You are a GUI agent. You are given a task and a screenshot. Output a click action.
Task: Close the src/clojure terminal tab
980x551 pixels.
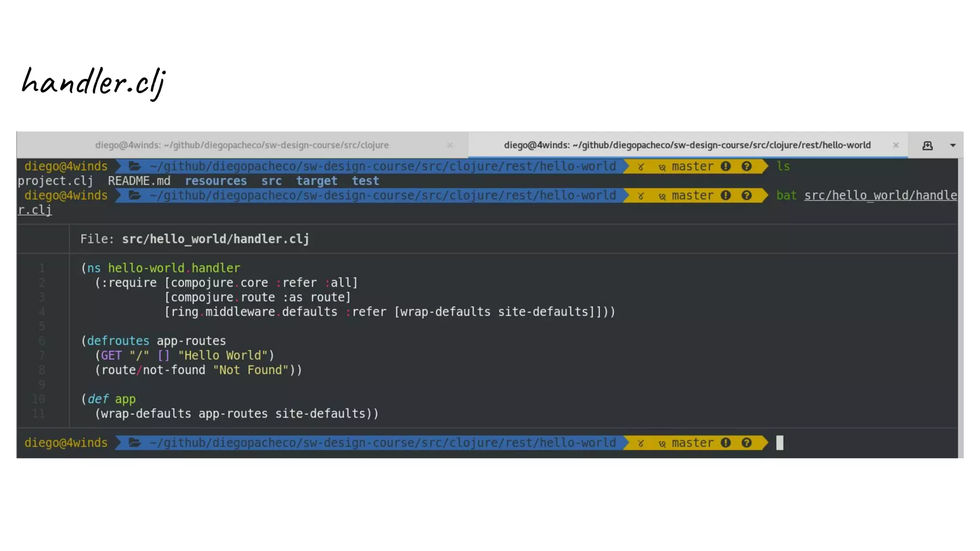pos(450,145)
